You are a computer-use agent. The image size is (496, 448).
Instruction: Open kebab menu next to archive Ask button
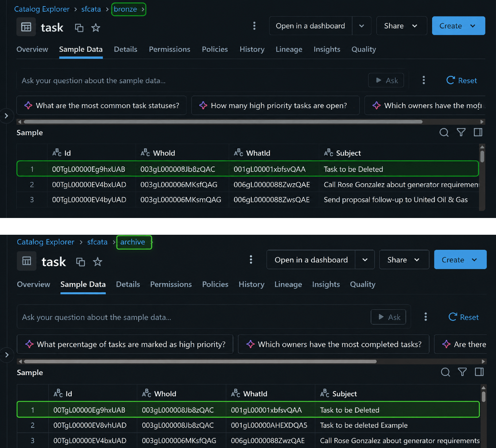(x=426, y=317)
